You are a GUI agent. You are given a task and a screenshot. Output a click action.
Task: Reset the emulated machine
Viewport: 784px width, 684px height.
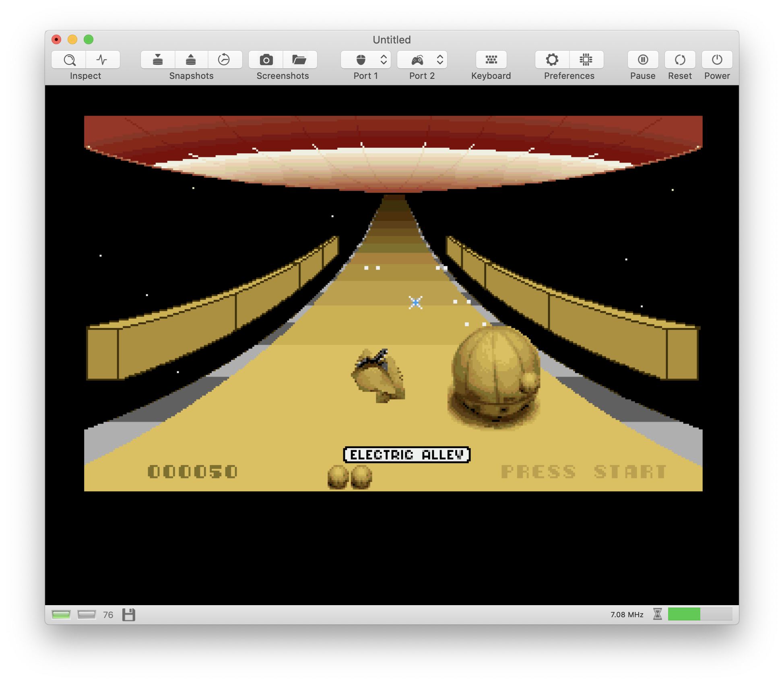pos(680,60)
